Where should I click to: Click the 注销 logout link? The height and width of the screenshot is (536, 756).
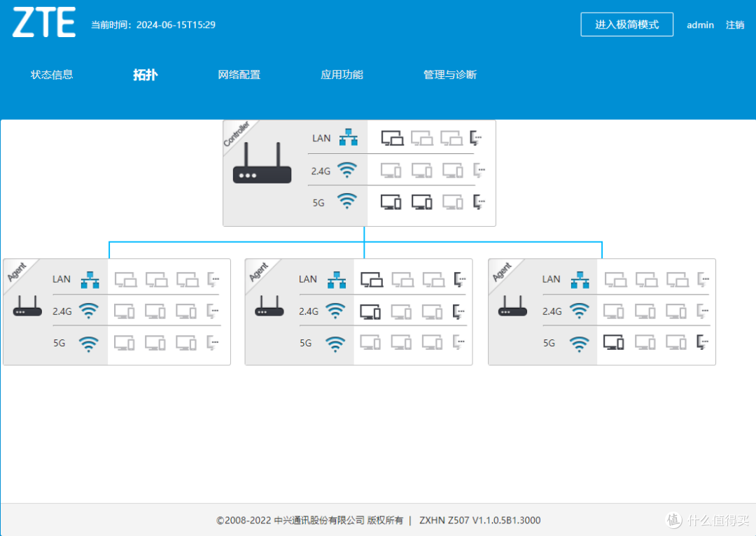(736, 25)
